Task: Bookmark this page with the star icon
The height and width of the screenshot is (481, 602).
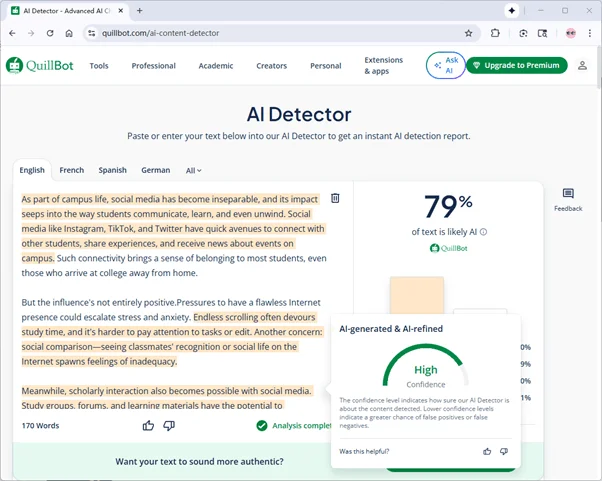Action: [468, 33]
